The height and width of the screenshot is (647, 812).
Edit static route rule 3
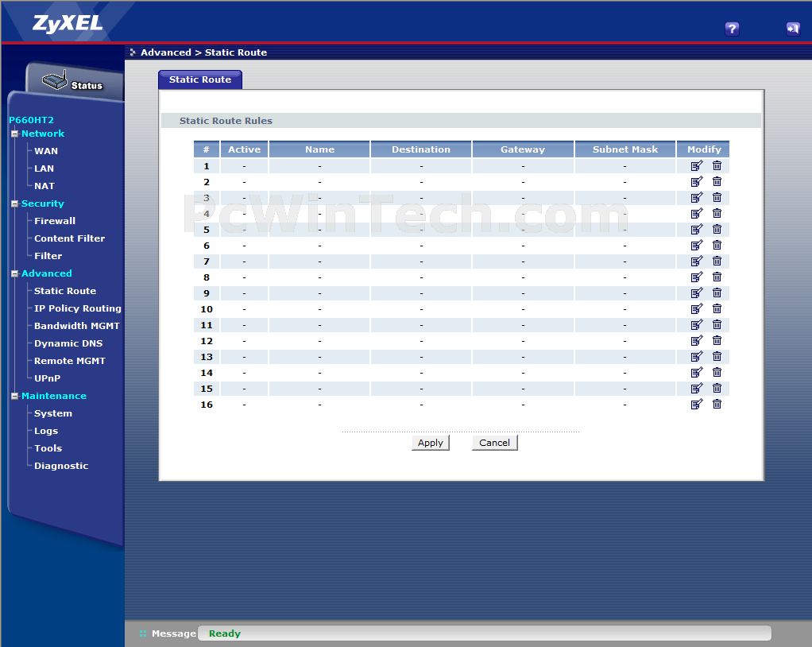pos(697,197)
